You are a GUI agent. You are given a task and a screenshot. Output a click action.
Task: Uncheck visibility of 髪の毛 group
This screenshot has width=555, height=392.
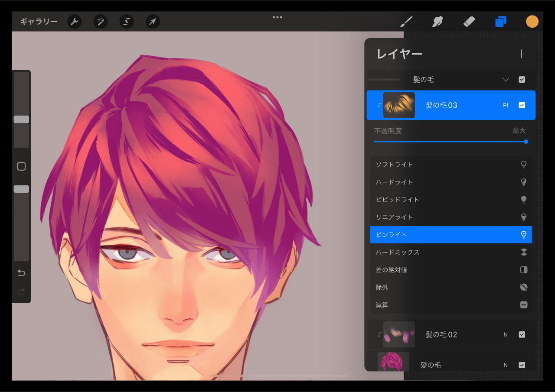point(522,80)
